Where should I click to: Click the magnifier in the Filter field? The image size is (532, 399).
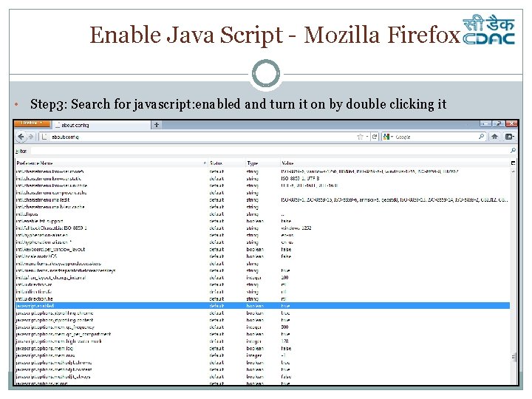513,150
